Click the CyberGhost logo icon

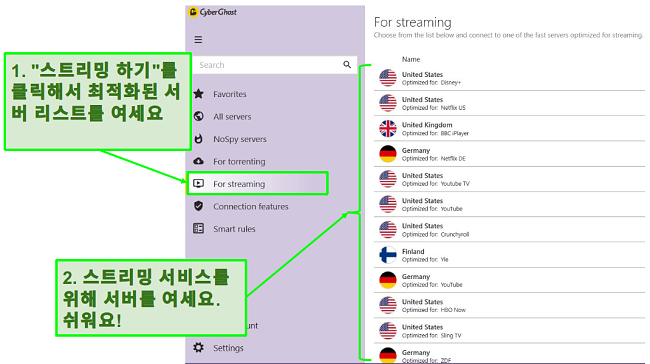193,12
